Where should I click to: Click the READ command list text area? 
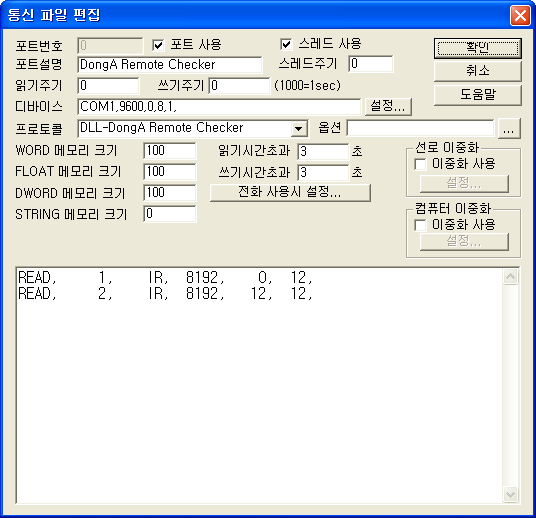point(260,385)
